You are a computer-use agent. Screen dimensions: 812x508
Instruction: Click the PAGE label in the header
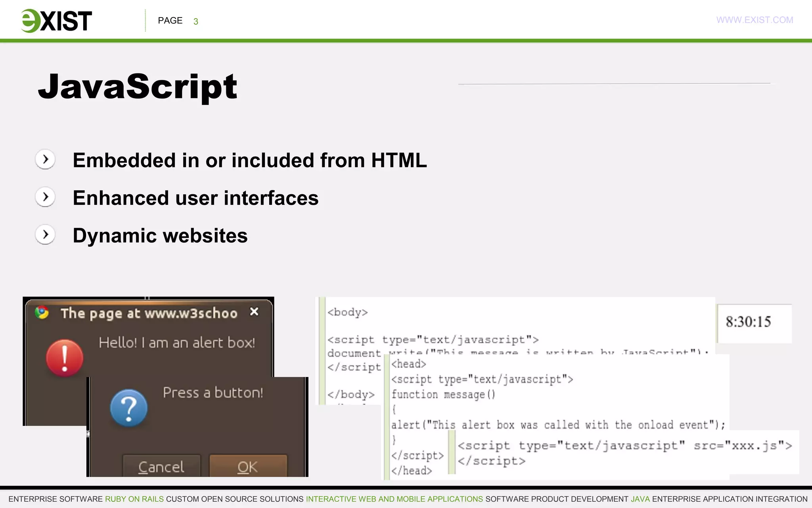pos(170,21)
